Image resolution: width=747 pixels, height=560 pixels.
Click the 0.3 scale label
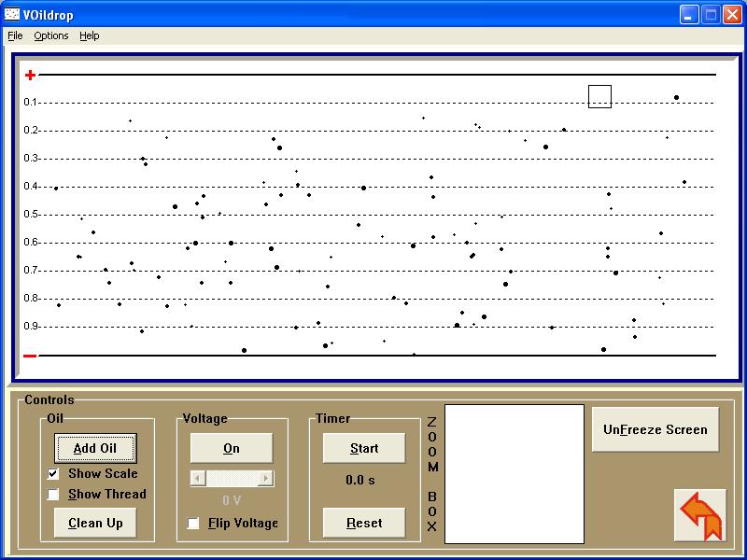click(x=30, y=158)
